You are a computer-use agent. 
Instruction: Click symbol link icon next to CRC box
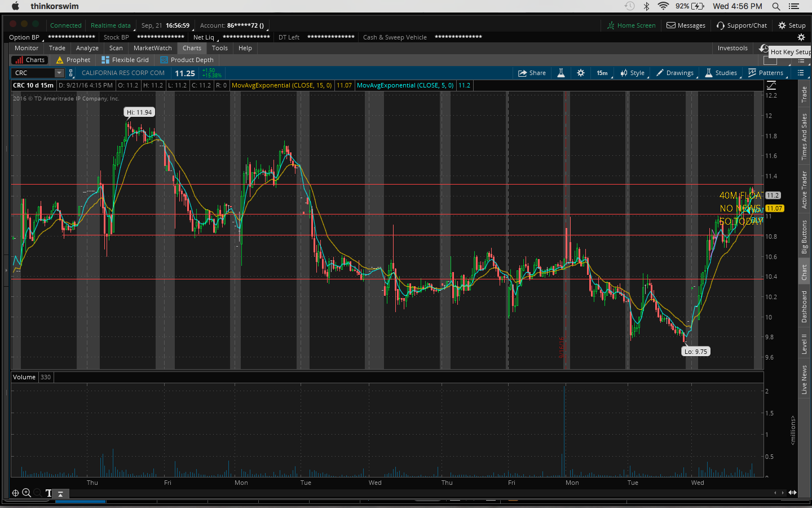71,73
